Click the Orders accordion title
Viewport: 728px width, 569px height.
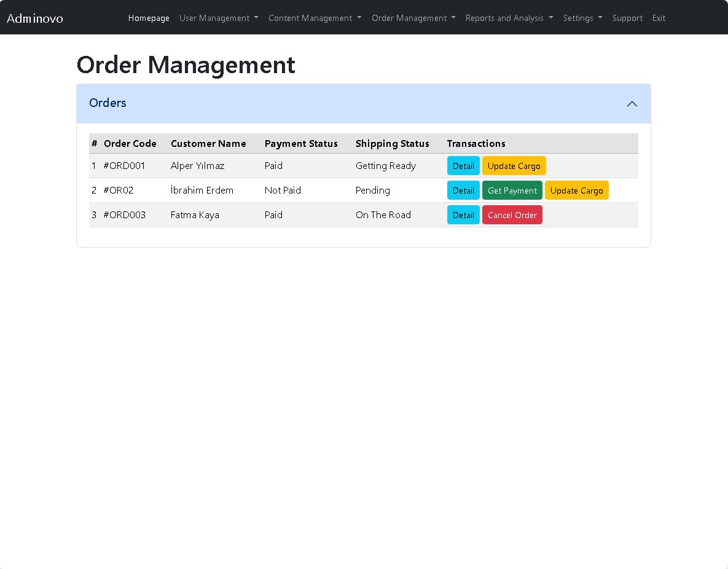click(108, 103)
